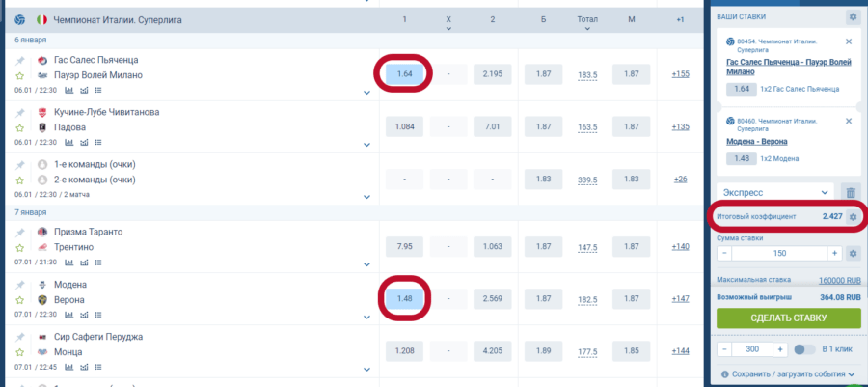
Task: Expand markets for Гас Салес Пьяченца match
Action: click(367, 92)
